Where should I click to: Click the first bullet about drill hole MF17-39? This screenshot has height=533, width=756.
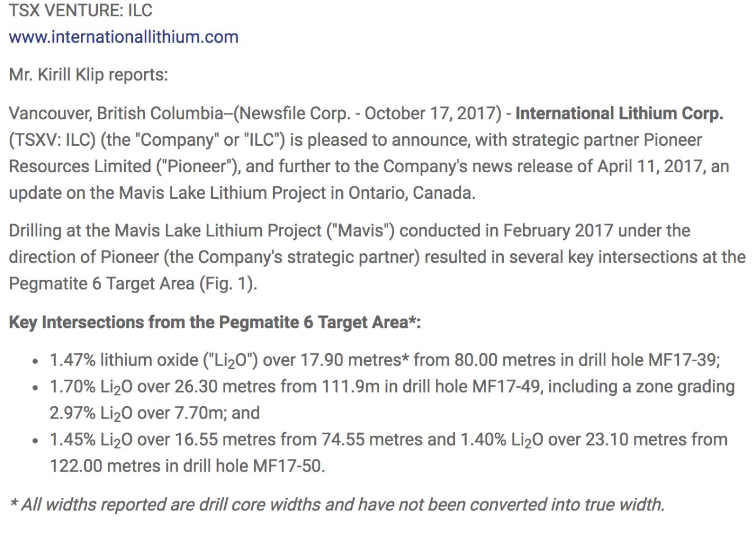384,360
